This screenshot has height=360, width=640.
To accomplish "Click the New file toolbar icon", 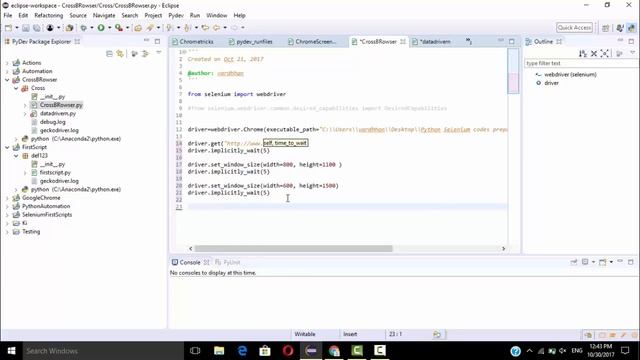I will tap(8, 28).
